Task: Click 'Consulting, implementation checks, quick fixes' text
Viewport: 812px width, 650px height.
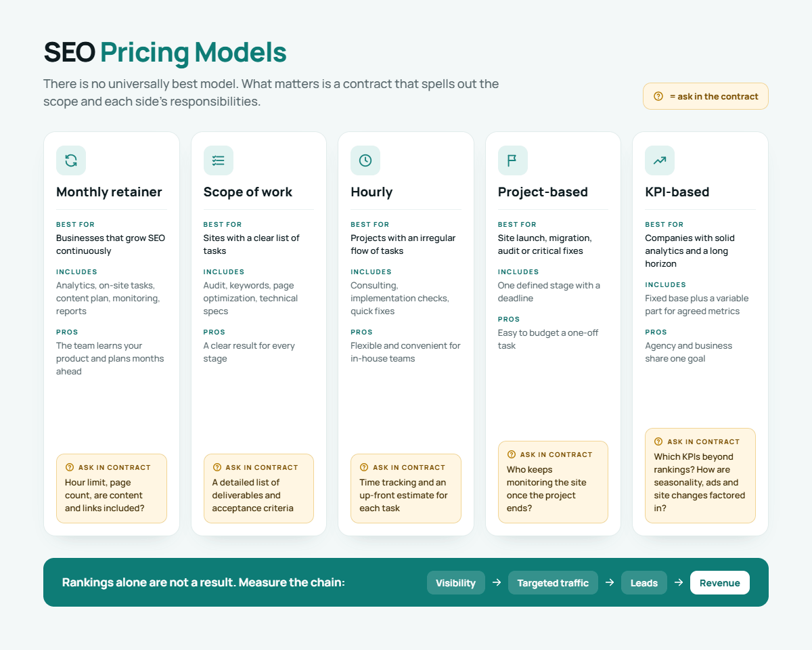Action: 400,298
